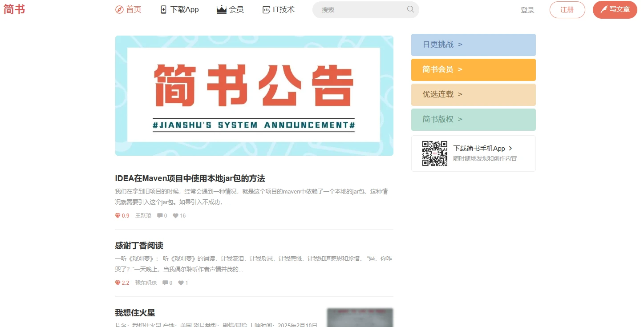Focus the 搜索 search field
The width and height of the screenshot is (644, 327).
366,10
